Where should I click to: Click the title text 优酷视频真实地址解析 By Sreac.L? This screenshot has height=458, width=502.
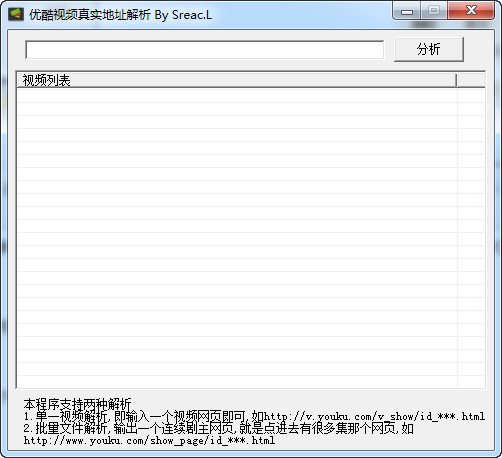(120, 15)
